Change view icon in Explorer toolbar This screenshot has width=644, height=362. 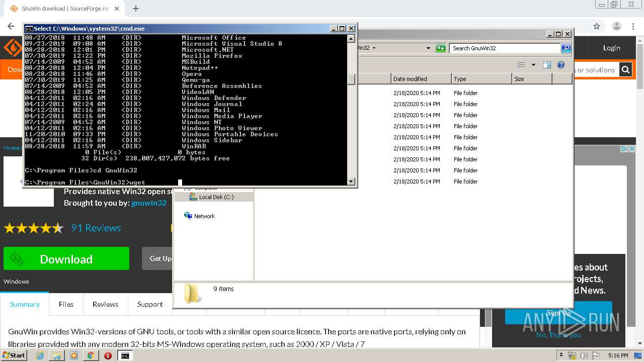[x=521, y=65]
